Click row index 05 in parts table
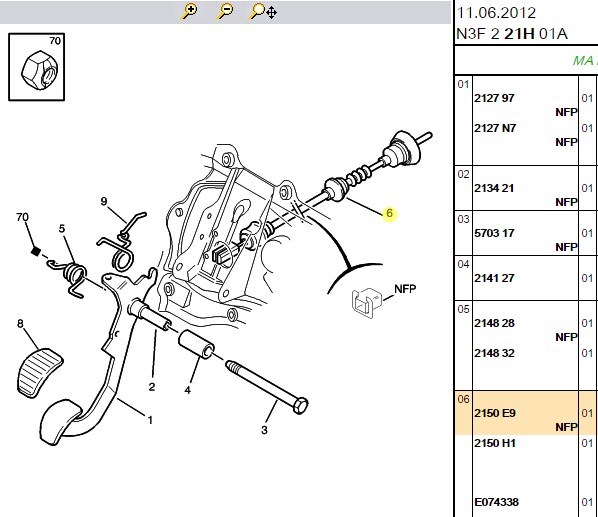The image size is (598, 517). (463, 309)
